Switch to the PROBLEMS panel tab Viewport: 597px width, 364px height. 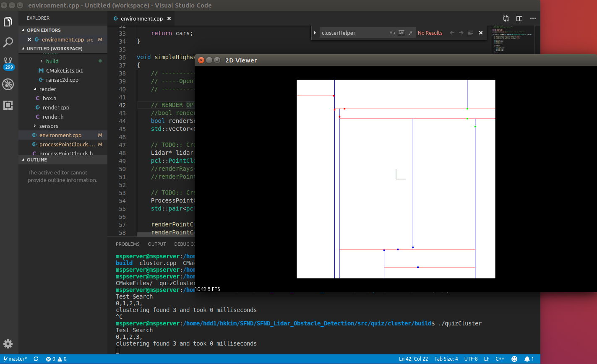pos(128,244)
